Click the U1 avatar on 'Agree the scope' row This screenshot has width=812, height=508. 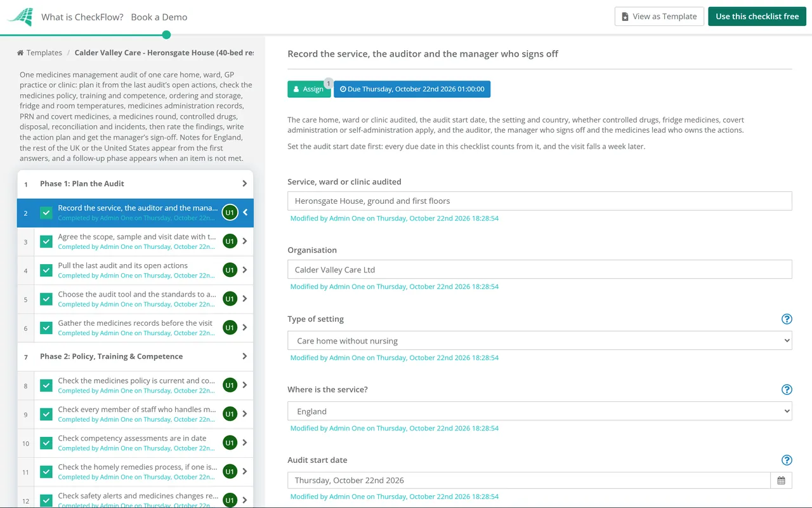tap(230, 241)
